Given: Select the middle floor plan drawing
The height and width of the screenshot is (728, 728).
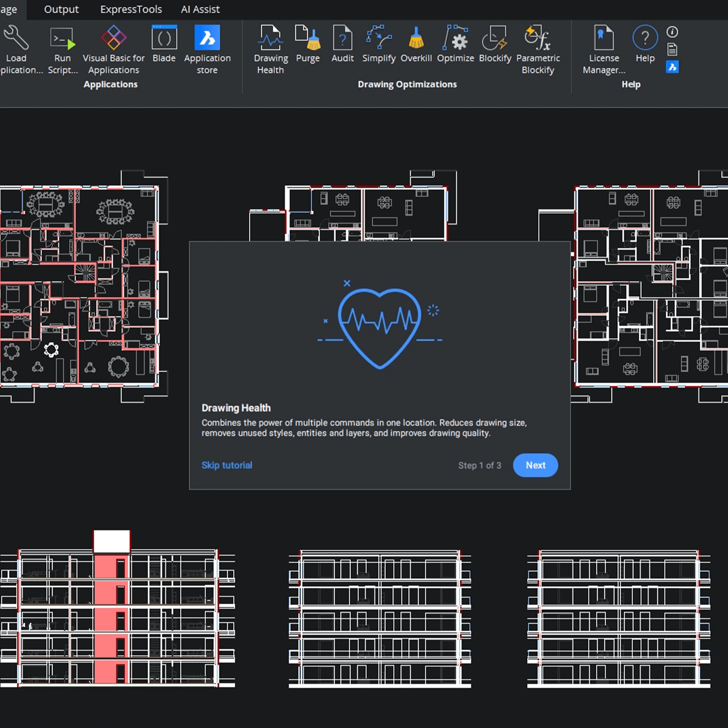Looking at the screenshot, I should [x=353, y=206].
